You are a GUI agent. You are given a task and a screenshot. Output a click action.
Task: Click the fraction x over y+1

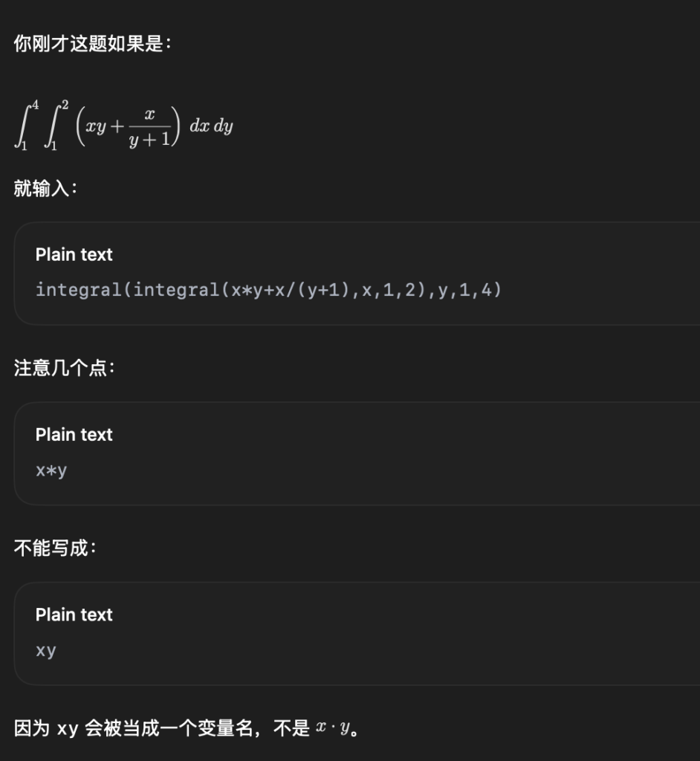(149, 126)
